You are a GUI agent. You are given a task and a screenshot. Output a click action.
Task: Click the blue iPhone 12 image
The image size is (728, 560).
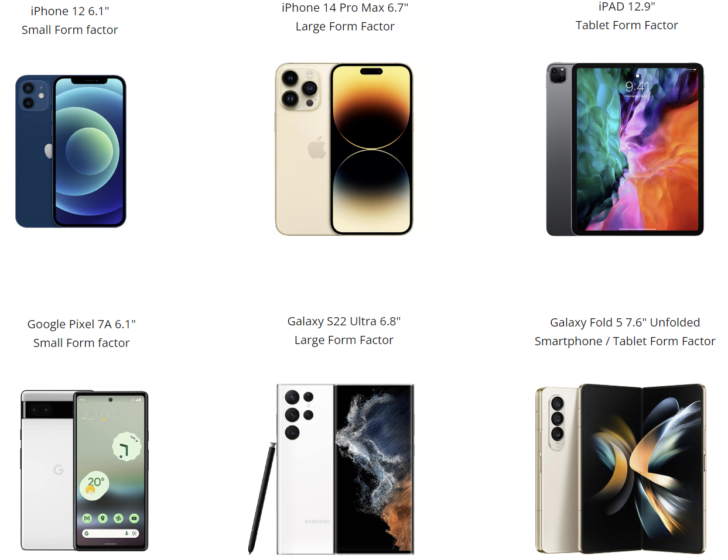(x=71, y=151)
